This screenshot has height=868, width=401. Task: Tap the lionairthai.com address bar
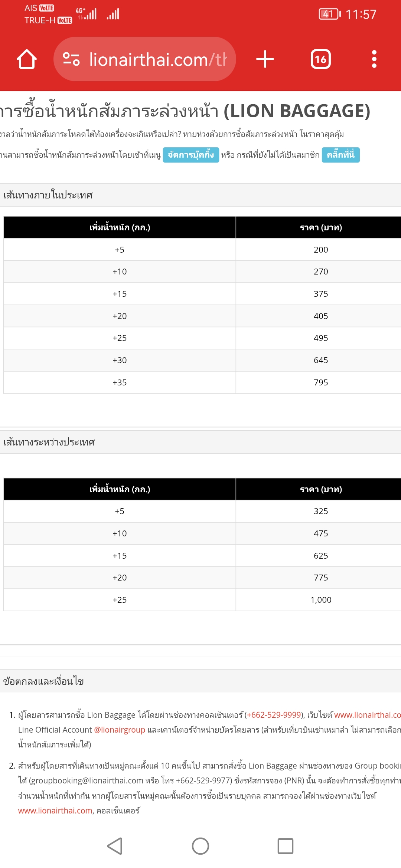point(145,59)
